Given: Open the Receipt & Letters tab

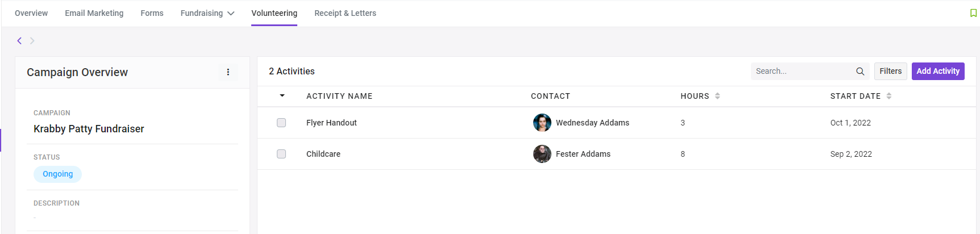Looking at the screenshot, I should 345,13.
